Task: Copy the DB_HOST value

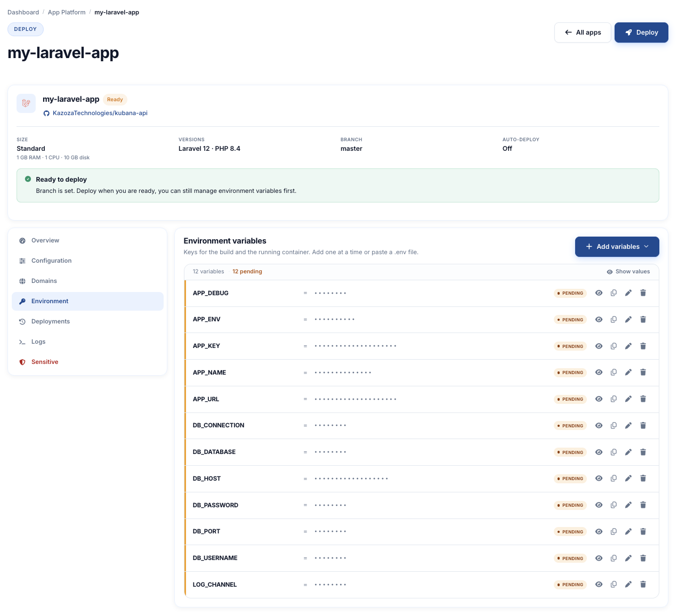Action: click(x=614, y=479)
